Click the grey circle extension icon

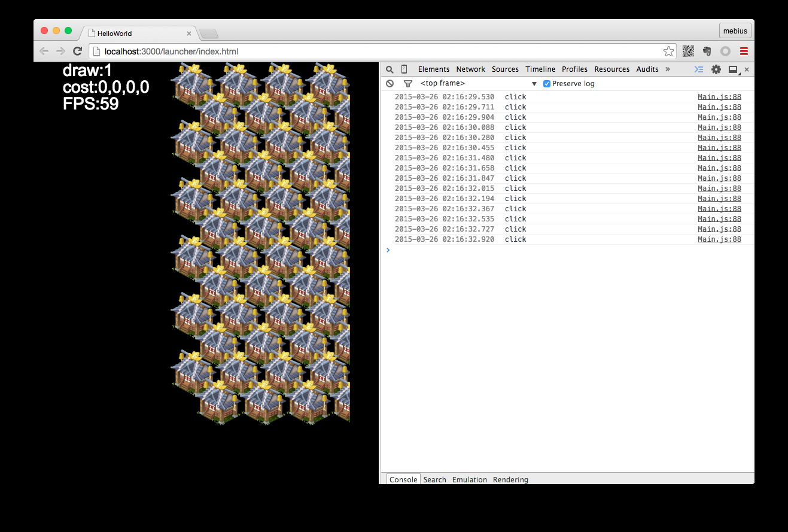pyautogui.click(x=725, y=51)
